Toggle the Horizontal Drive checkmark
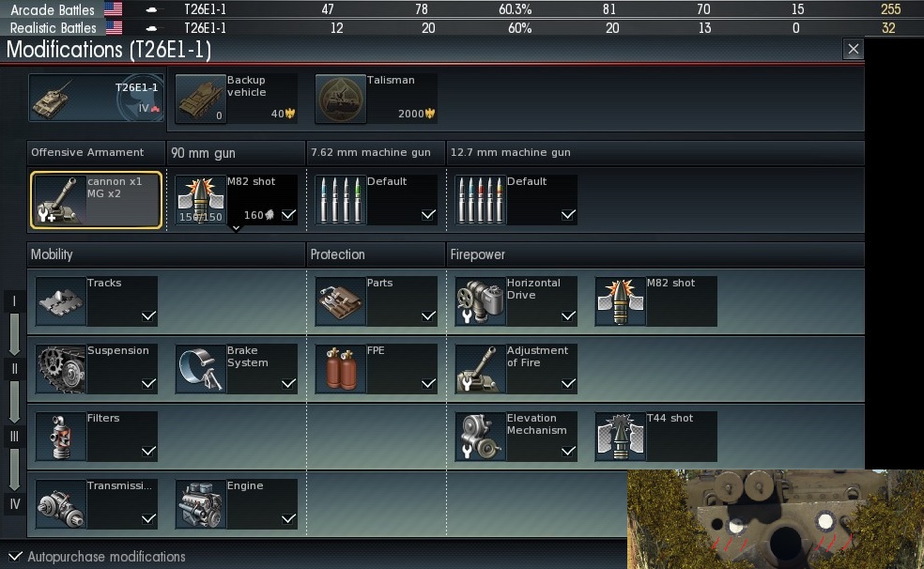The height and width of the screenshot is (569, 924). point(568,316)
